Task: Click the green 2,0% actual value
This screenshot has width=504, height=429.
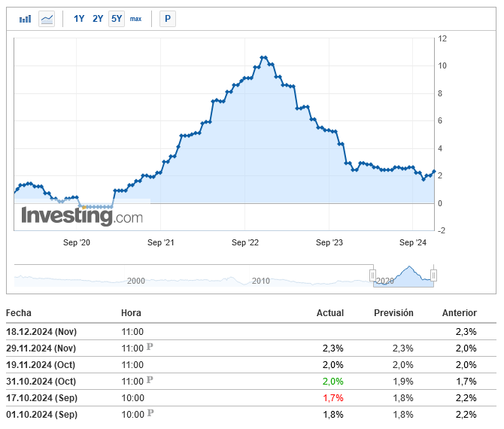Action: point(333,382)
